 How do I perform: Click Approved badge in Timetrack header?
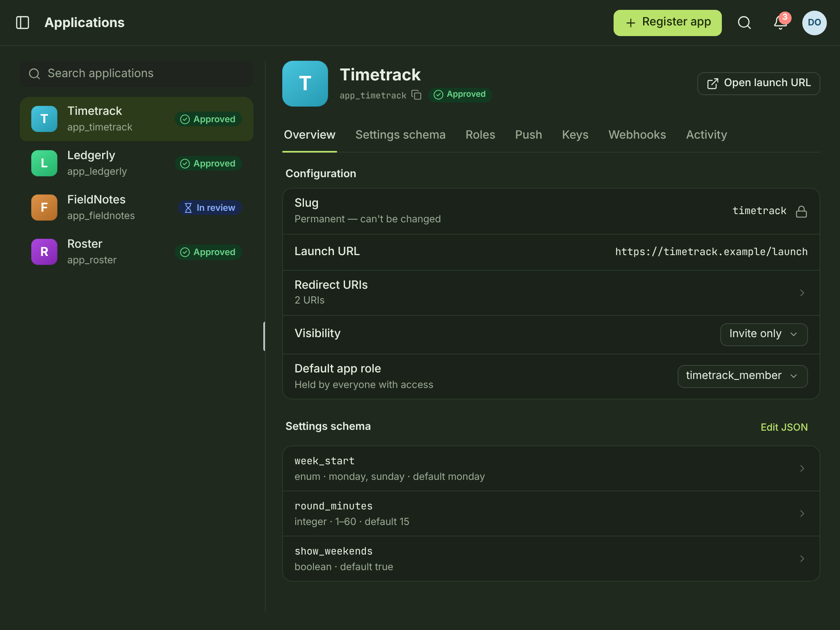[460, 95]
